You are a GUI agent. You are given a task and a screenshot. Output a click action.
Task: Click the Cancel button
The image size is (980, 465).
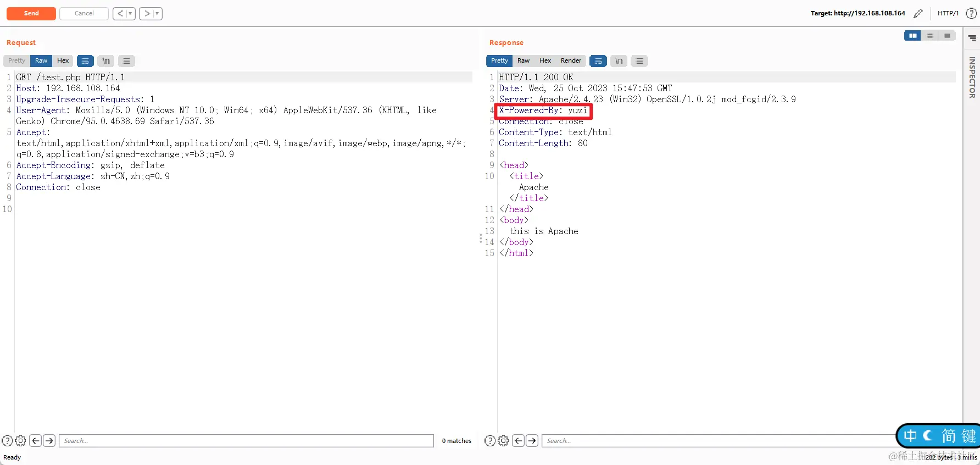[84, 13]
